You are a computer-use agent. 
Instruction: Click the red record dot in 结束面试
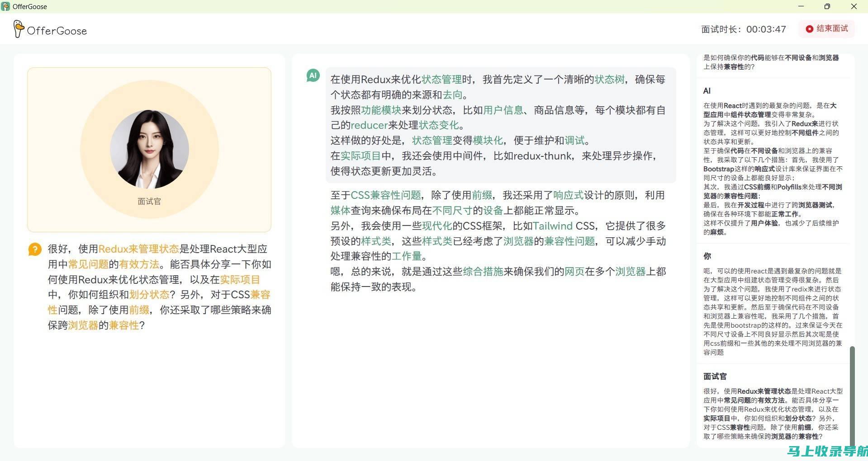[810, 29]
